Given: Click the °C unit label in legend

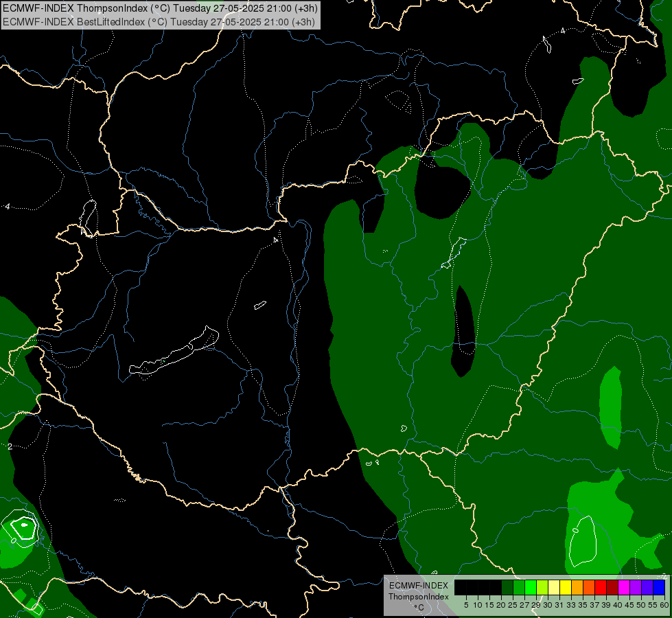Looking at the screenshot, I should click(419, 608).
